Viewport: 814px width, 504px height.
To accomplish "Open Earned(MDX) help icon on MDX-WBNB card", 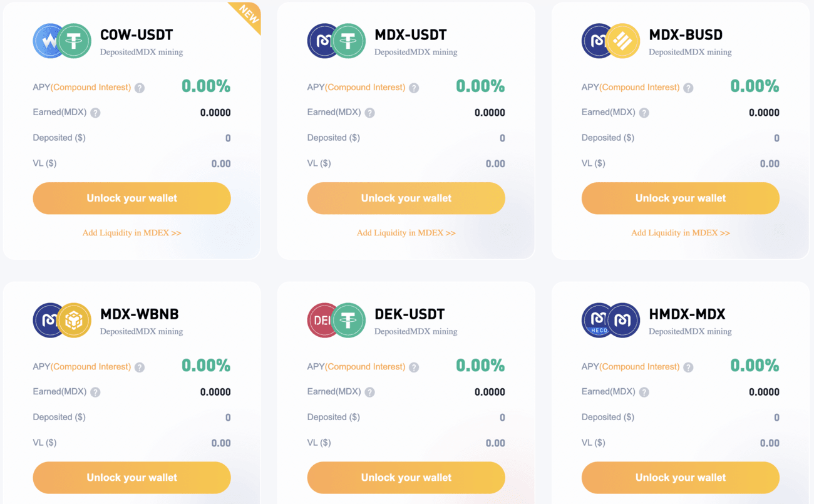I will (95, 393).
